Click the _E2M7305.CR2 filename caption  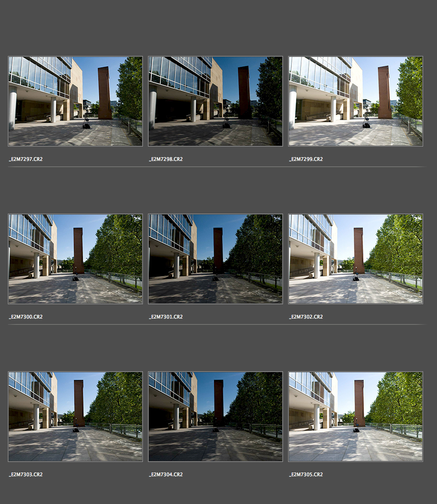(x=306, y=474)
